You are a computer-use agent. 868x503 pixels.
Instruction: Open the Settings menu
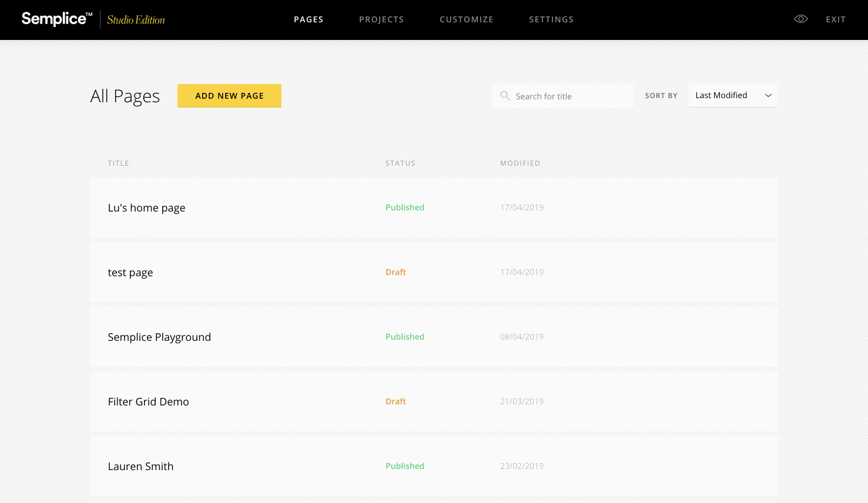(551, 19)
